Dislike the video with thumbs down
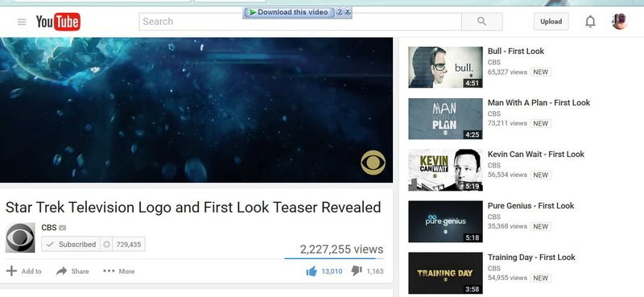Viewport: 644px width, 297px height. pos(357,270)
